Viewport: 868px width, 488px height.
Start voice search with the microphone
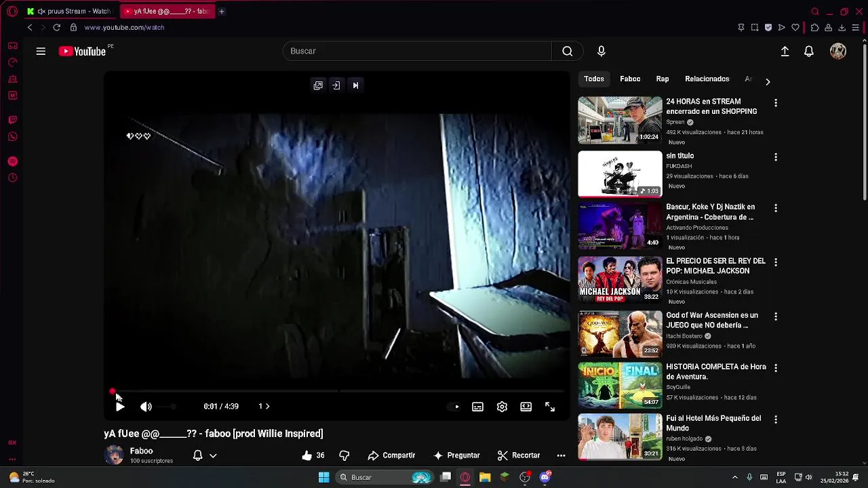point(601,51)
